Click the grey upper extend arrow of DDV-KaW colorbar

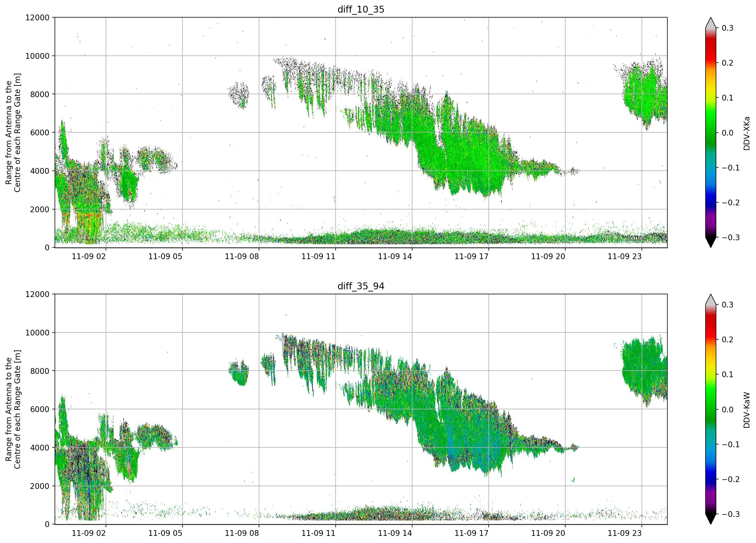711,300
